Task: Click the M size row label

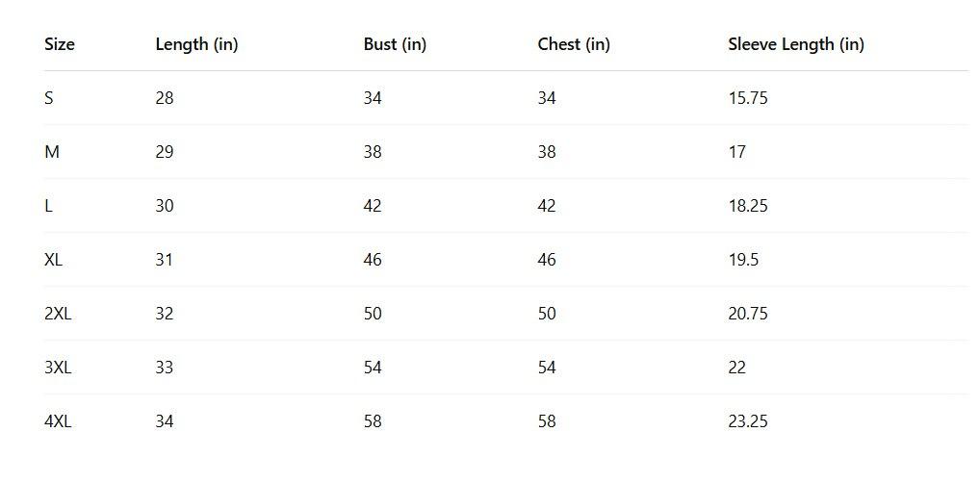Action: (52, 152)
